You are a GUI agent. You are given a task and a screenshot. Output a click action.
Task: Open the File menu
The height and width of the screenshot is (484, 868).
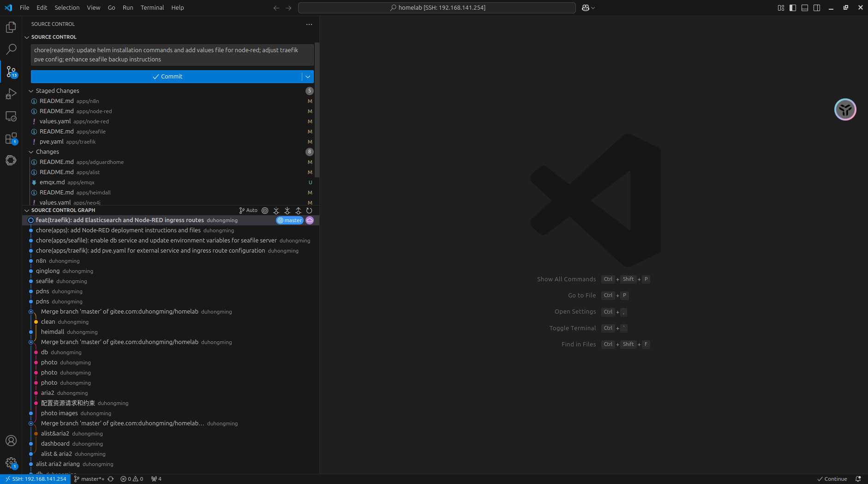coord(24,8)
